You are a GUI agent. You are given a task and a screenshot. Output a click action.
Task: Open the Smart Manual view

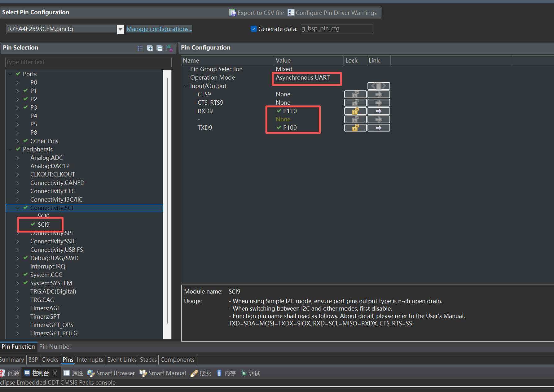pos(163,373)
